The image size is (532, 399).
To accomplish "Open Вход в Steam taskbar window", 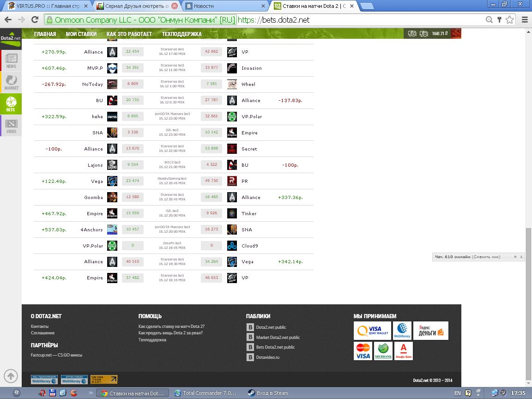I will [269, 393].
